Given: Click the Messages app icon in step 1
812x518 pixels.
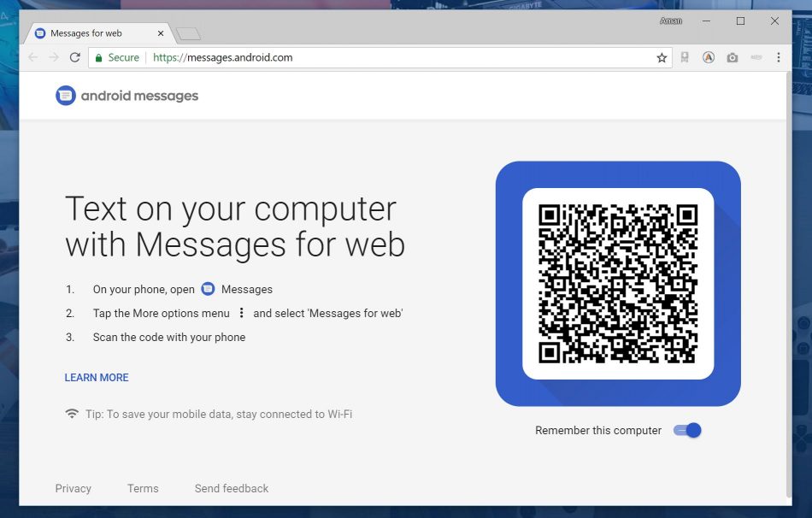Looking at the screenshot, I should tap(208, 289).
